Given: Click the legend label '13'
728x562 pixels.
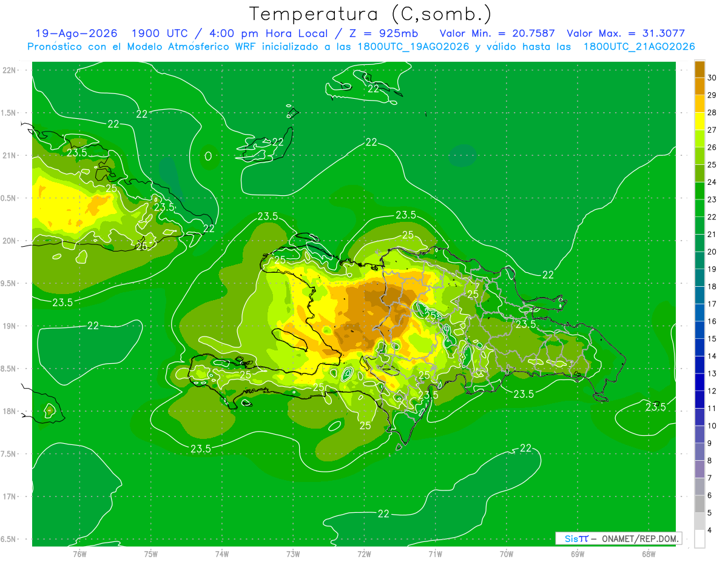Looking at the screenshot, I should [x=712, y=374].
